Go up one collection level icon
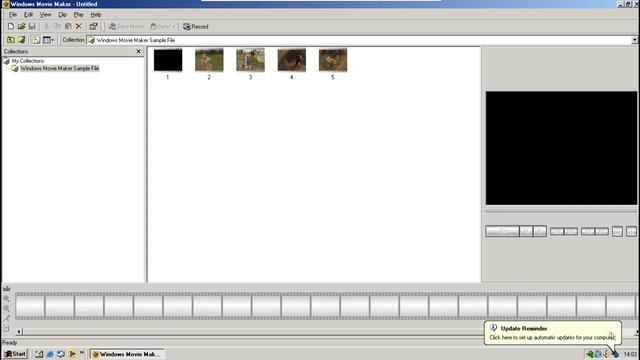 [x=11, y=40]
